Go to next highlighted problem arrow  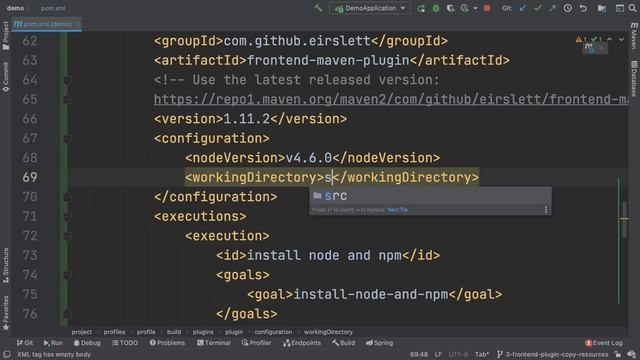coord(621,40)
